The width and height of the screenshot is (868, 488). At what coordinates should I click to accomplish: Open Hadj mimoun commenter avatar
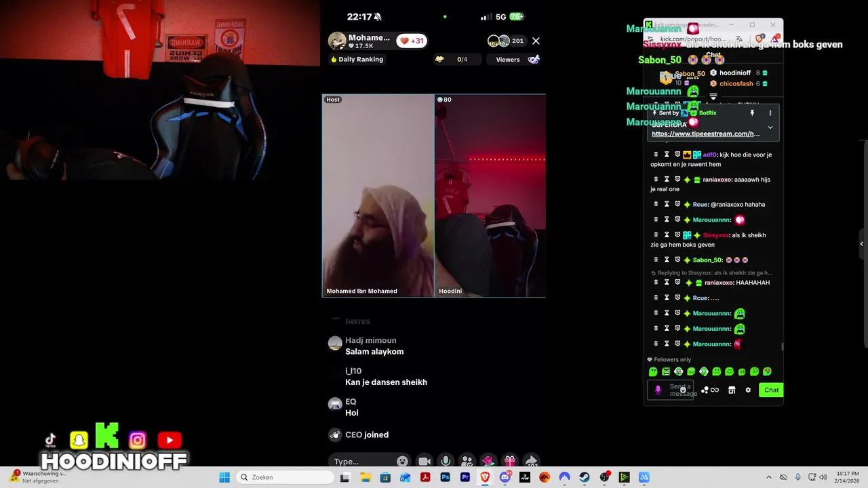335,344
